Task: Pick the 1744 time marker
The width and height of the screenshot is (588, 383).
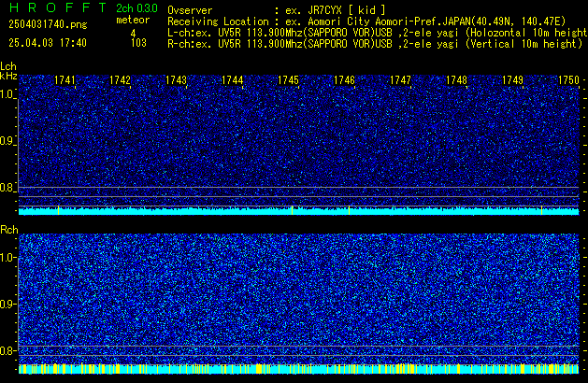Action: [232, 80]
